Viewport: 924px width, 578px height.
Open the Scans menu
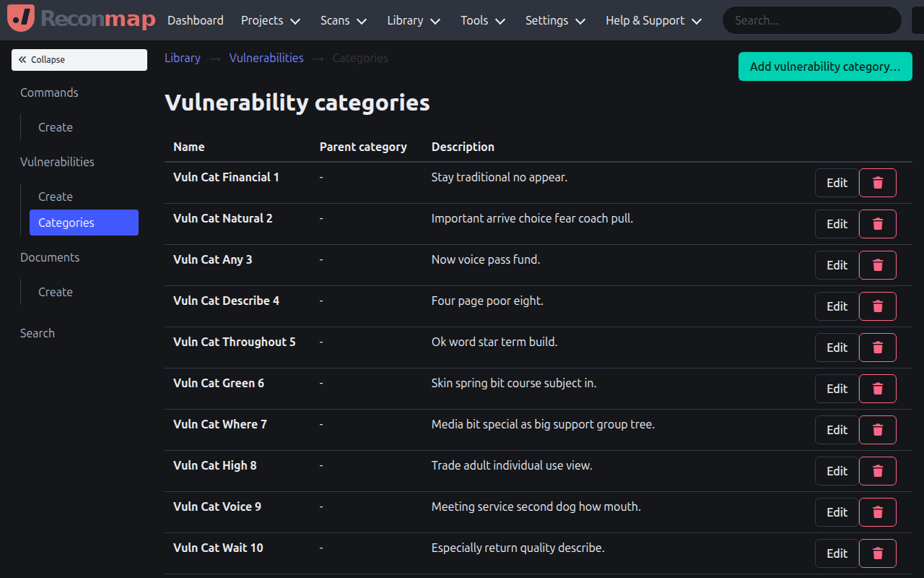tap(343, 20)
